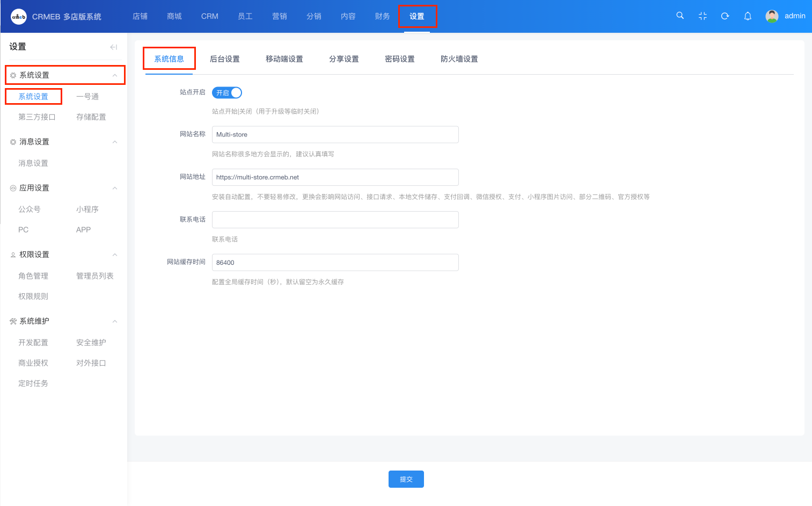Open 第三方接口 sidebar item
This screenshot has width=812, height=506.
pos(37,117)
